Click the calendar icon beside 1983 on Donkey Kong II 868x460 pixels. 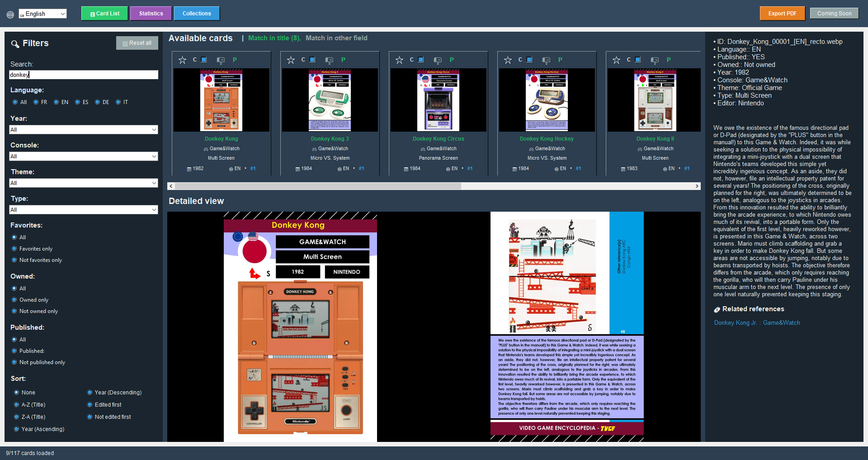coord(623,169)
